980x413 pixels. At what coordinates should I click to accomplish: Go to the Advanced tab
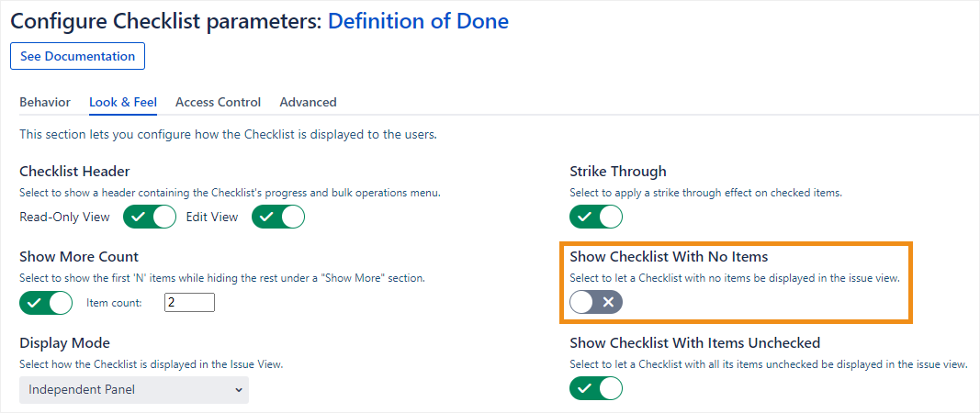[308, 102]
